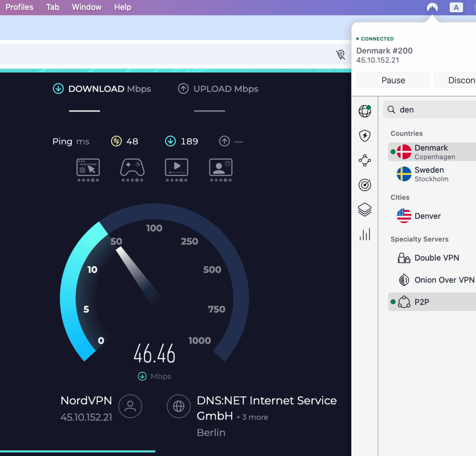Switch to the DOWNLOAD Mbps tab
This screenshot has width=476, height=456.
pos(102,89)
